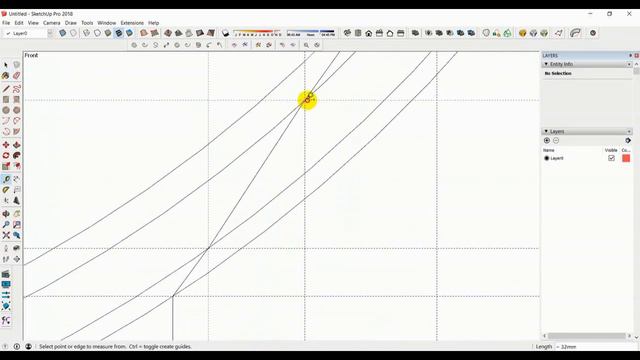Pick the Polygon tool

click(x=16, y=110)
